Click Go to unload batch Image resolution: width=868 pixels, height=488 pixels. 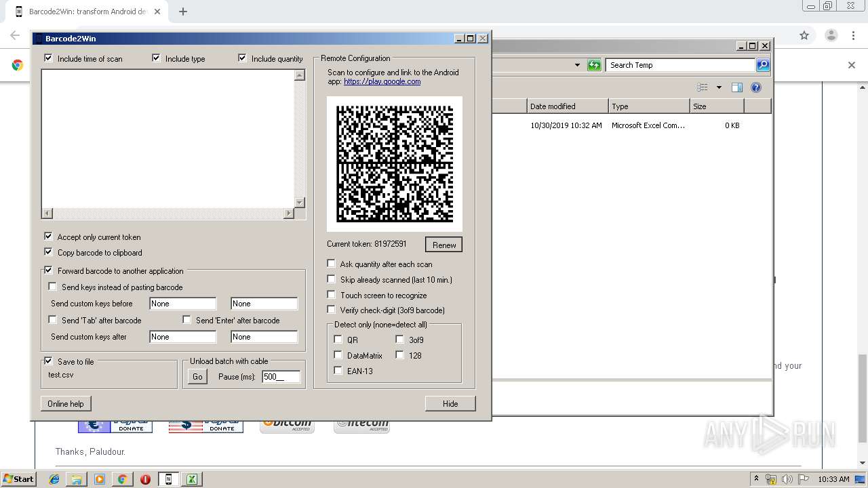point(197,377)
